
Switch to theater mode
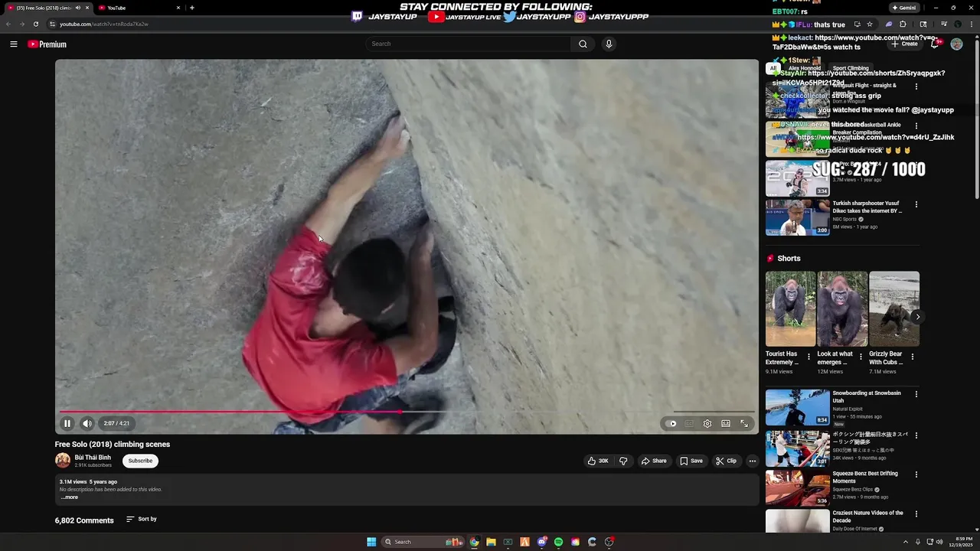[726, 423]
